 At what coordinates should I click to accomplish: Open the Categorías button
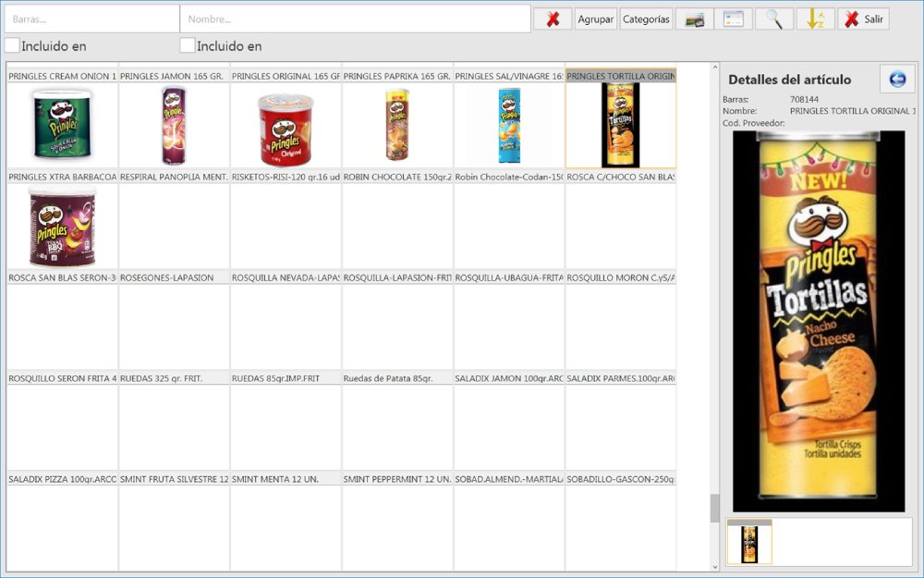click(x=646, y=19)
